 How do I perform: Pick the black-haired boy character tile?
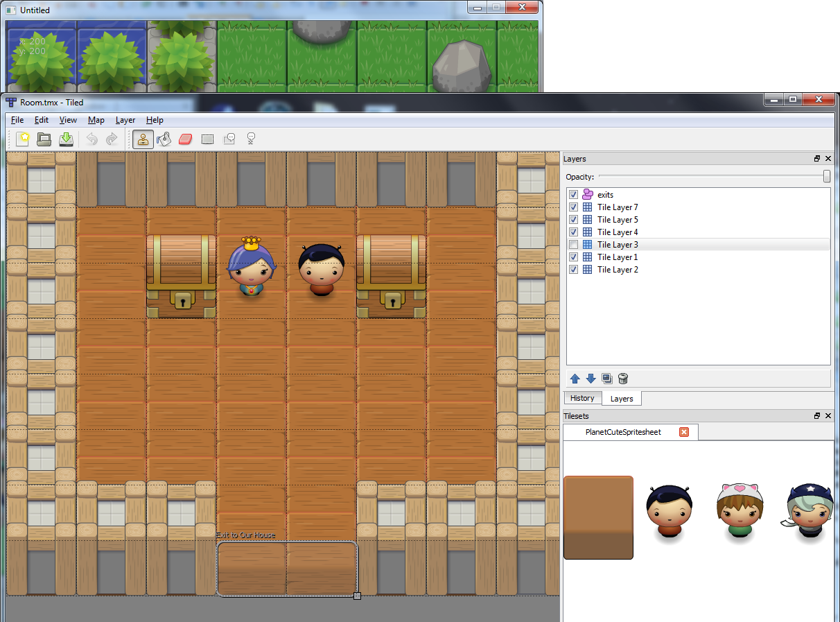click(669, 513)
